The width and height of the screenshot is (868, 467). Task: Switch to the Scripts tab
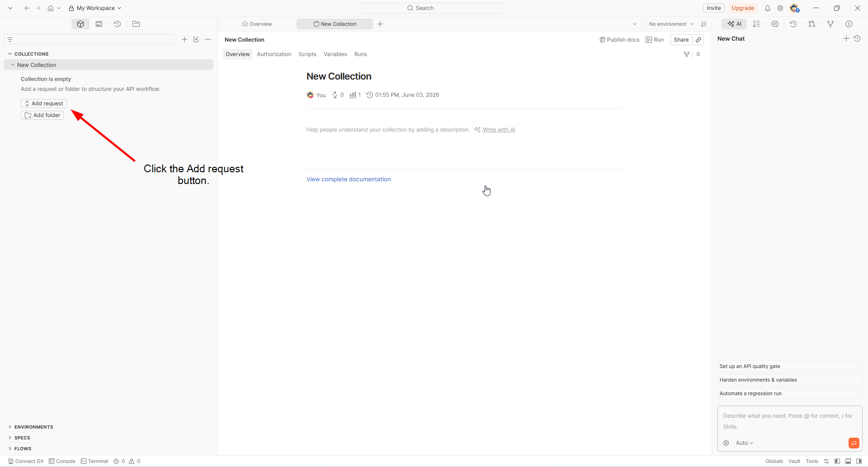coord(307,54)
